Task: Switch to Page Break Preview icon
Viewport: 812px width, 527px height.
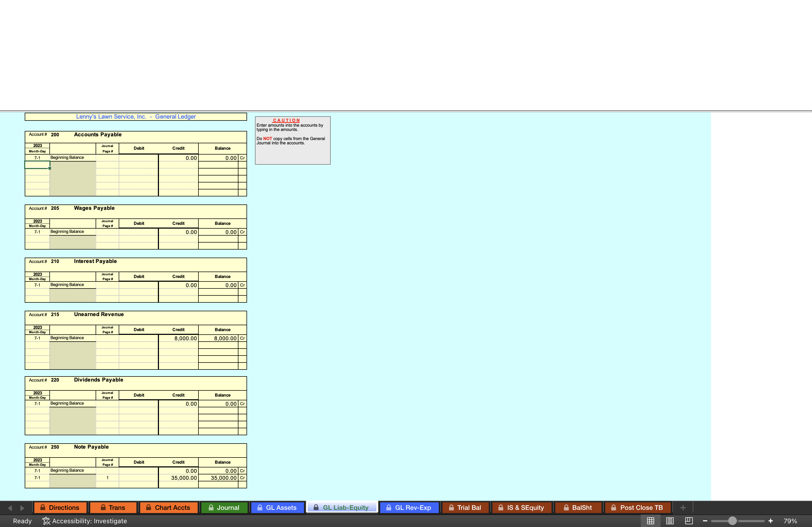Action: [689, 521]
